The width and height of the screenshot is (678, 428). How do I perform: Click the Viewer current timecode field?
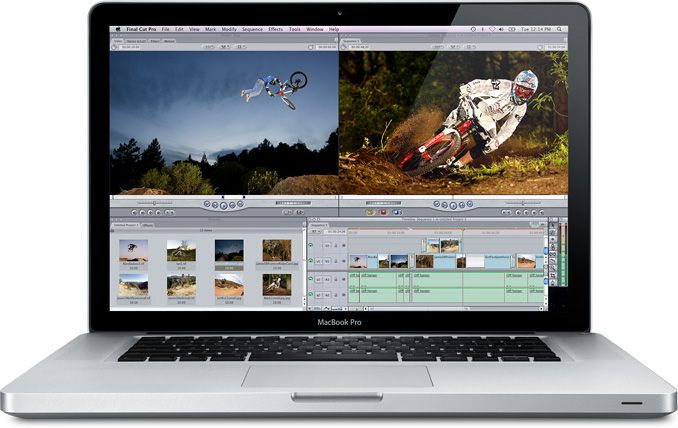tap(327, 46)
